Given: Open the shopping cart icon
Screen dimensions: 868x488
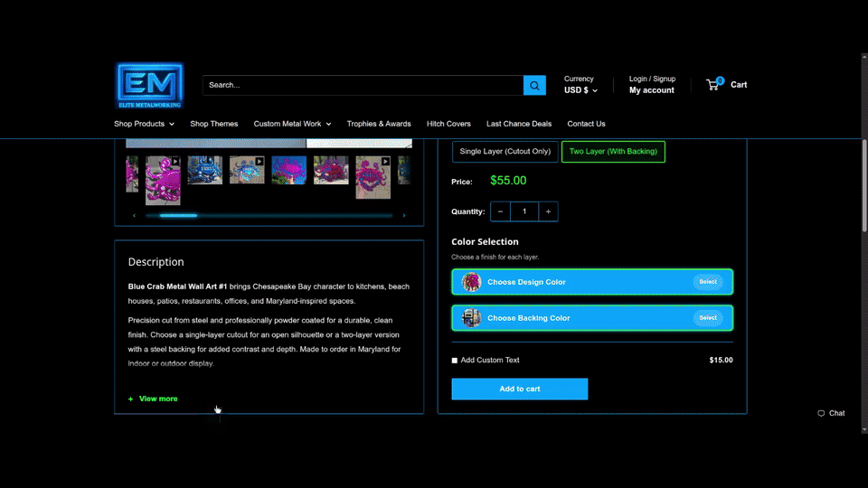Looking at the screenshot, I should point(714,84).
